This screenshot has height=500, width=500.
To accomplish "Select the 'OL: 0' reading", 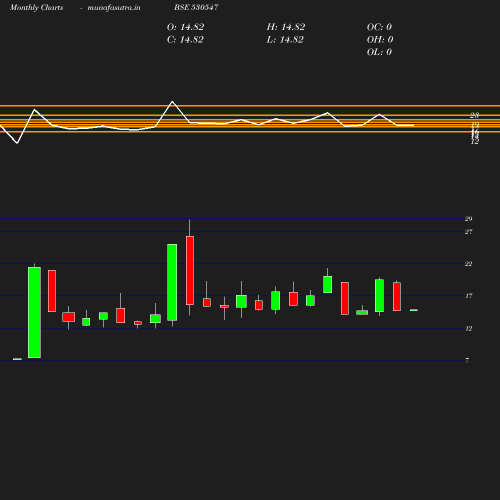I will [x=379, y=52].
